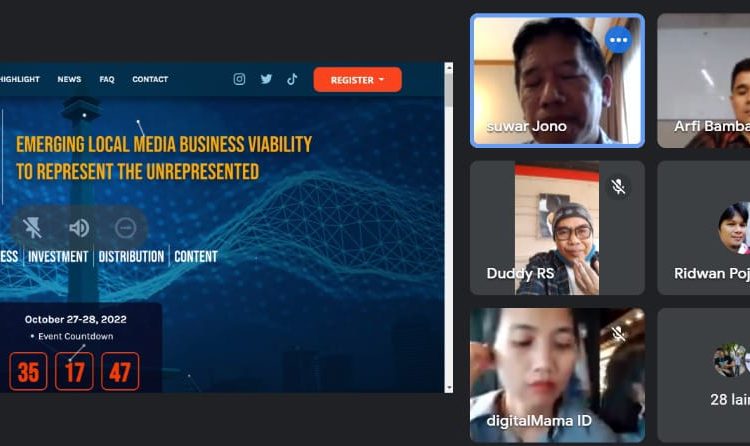
Task: Open the Twitter bird icon
Action: tap(266, 79)
